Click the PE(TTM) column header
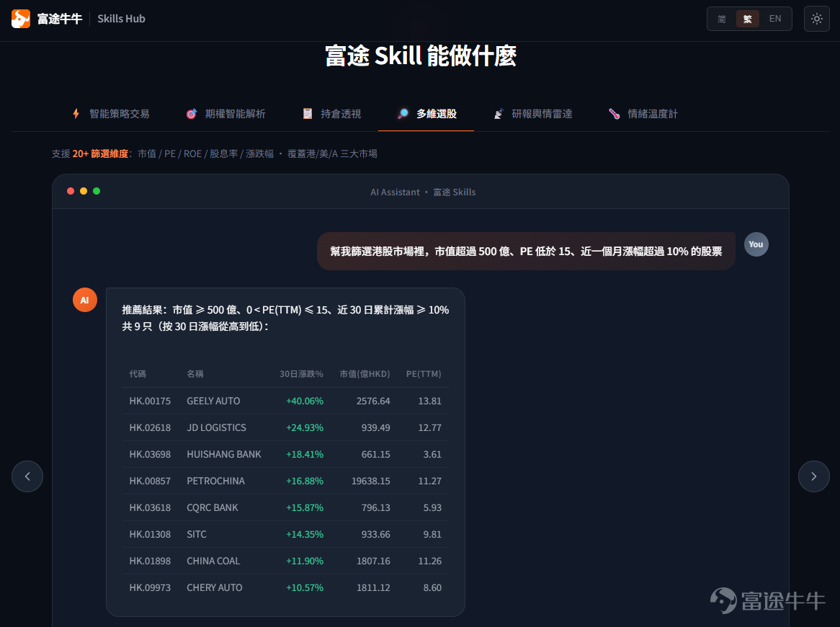840x627 pixels. pyautogui.click(x=424, y=374)
